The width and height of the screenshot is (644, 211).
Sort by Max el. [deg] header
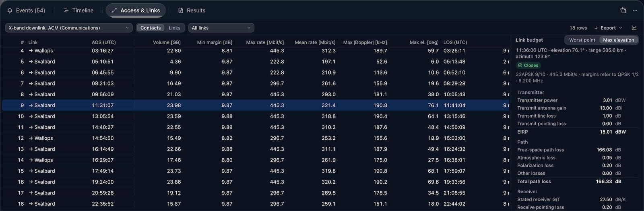click(424, 42)
